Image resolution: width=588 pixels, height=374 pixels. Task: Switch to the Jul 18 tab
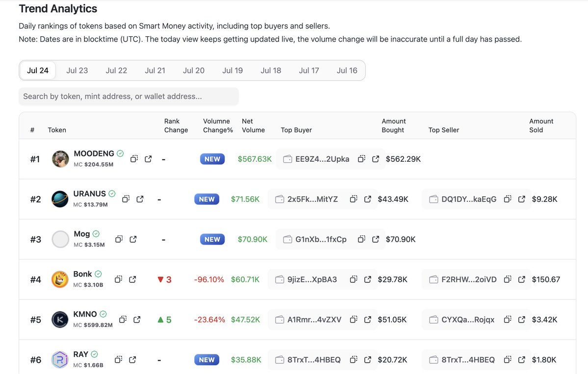pos(271,71)
